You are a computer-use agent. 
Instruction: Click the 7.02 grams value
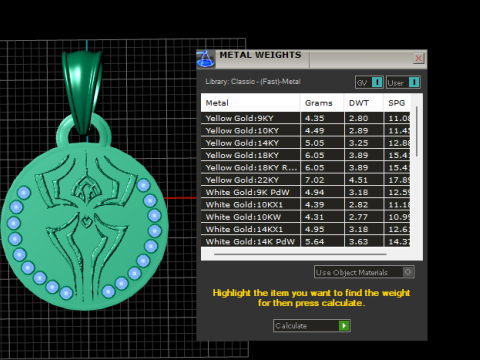click(314, 180)
